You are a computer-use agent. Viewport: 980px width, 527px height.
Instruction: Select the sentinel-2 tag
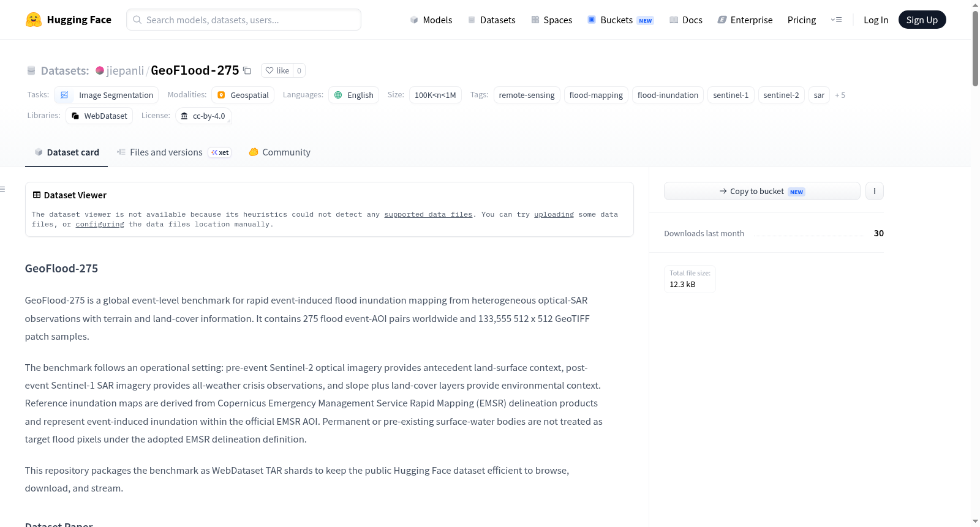(x=781, y=95)
